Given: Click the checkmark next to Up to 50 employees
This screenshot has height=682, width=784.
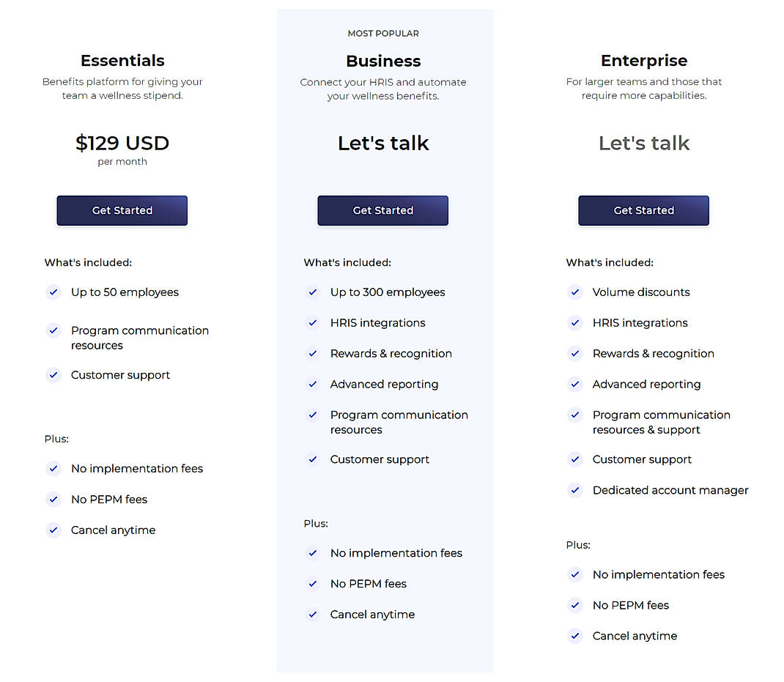Looking at the screenshot, I should [x=53, y=292].
